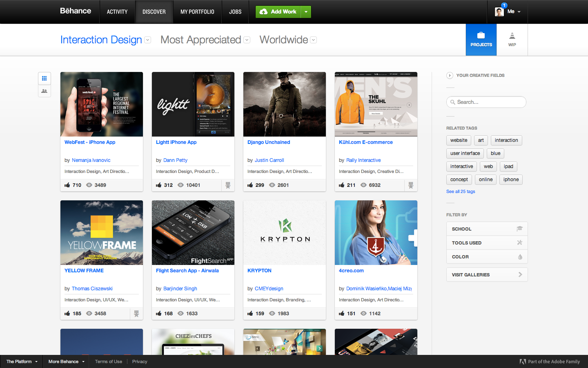Select the Discover menu

154,12
